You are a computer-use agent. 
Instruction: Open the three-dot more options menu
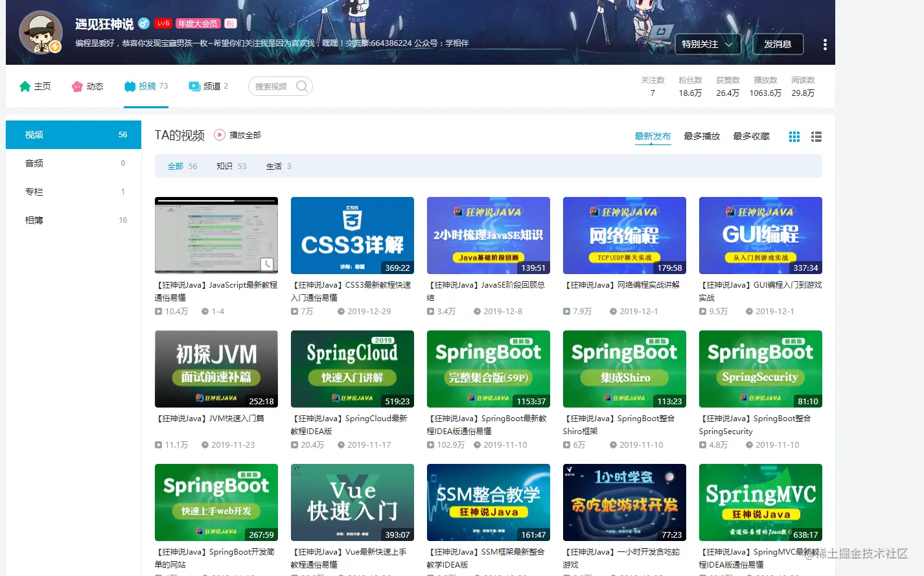pos(825,44)
